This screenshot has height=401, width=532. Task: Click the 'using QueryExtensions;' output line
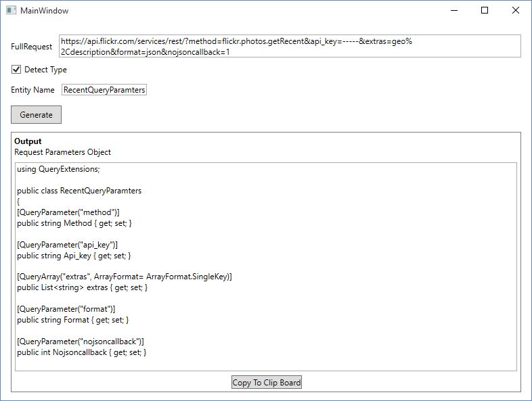pos(58,169)
